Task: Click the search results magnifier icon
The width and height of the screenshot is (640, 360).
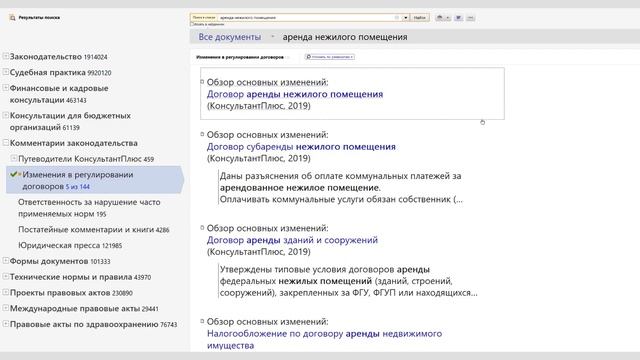Action: pos(12,18)
